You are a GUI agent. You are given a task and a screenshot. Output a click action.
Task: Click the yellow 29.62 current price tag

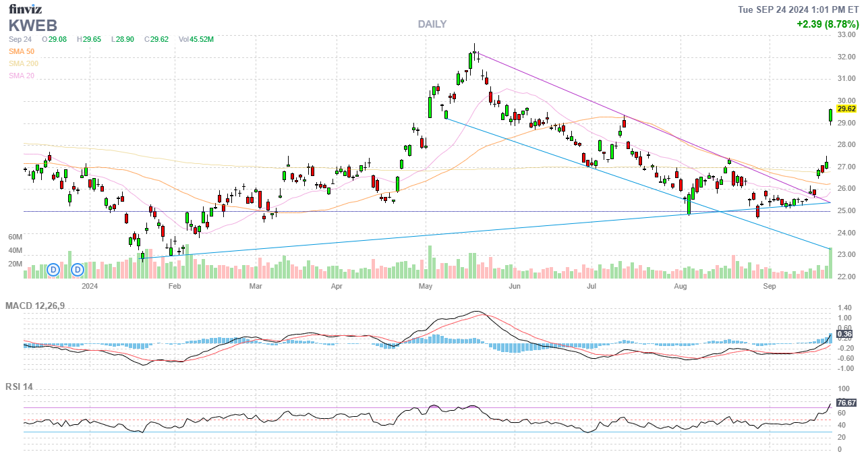(846, 109)
